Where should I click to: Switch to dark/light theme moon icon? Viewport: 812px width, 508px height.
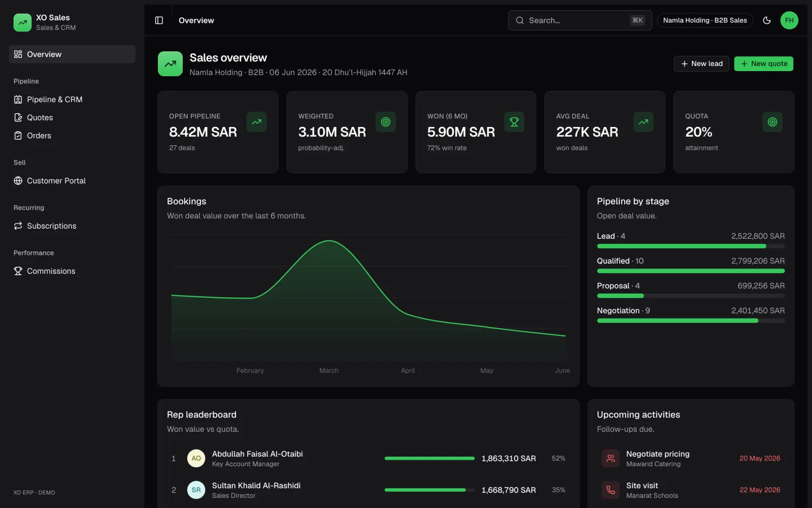coord(767,20)
